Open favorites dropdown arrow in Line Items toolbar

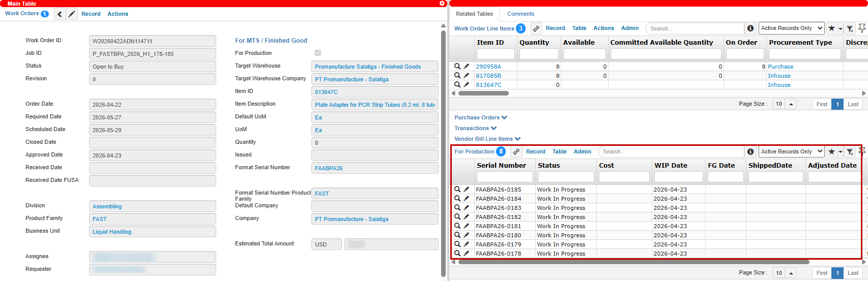[x=841, y=29]
